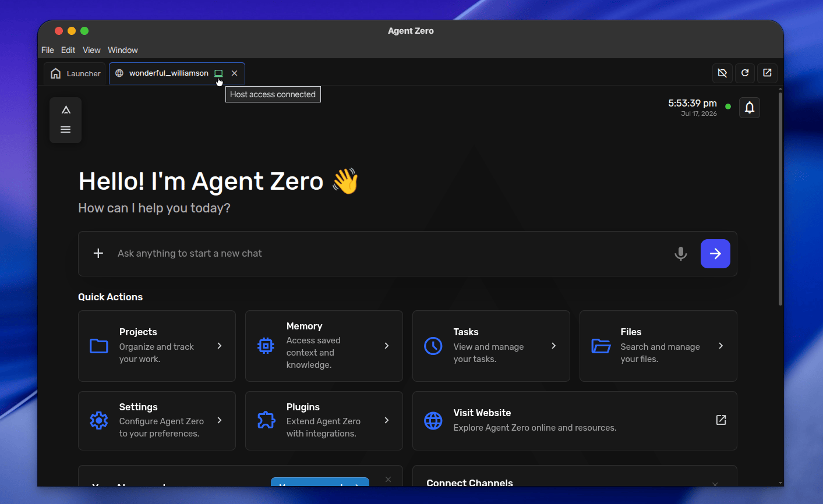Screen dimensions: 823x504
Task: Click the chevron on the Memory card
Action: coord(387,346)
